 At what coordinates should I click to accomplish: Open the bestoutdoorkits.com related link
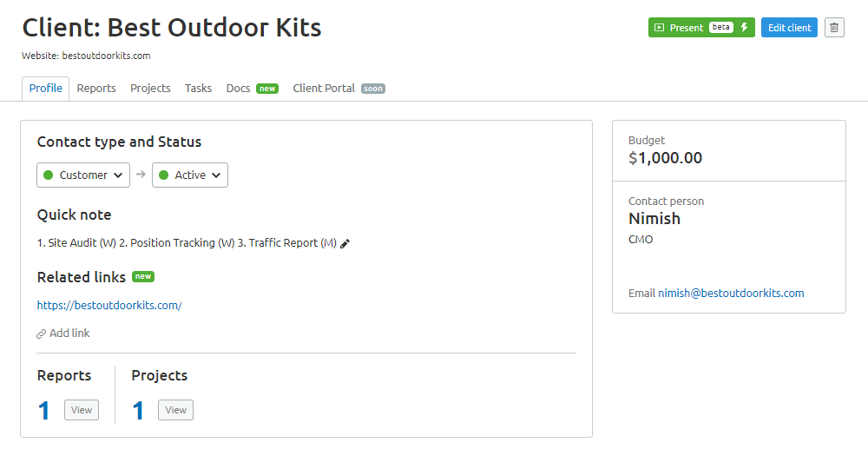click(109, 305)
